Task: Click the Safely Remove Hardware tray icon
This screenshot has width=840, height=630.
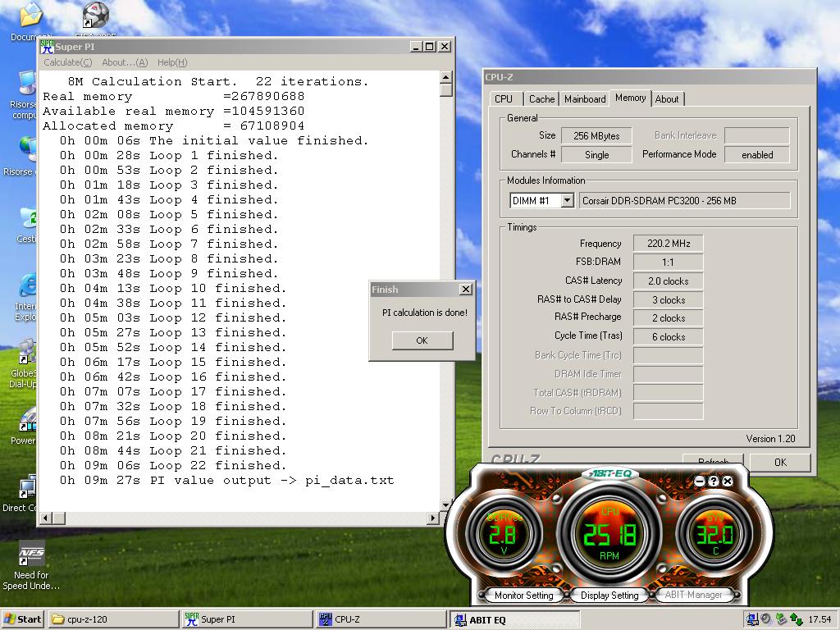Action: tap(781, 619)
